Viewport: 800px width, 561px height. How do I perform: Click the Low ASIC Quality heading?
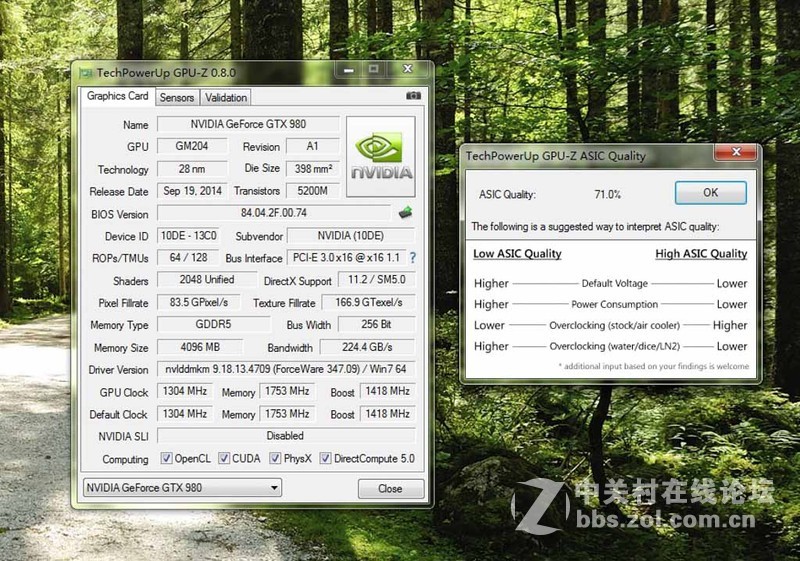click(517, 253)
